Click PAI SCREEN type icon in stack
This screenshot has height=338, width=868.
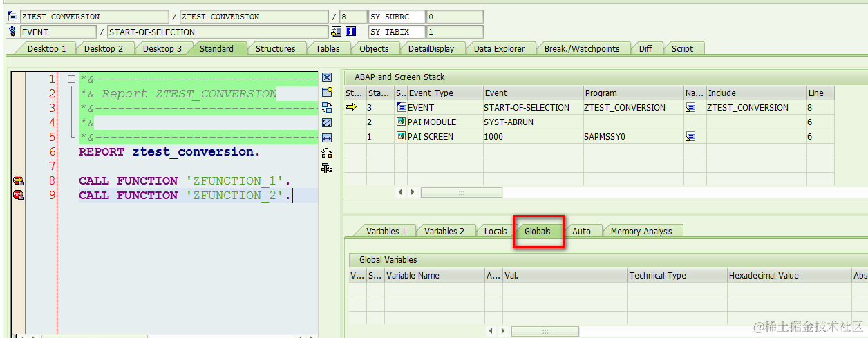pyautogui.click(x=401, y=136)
